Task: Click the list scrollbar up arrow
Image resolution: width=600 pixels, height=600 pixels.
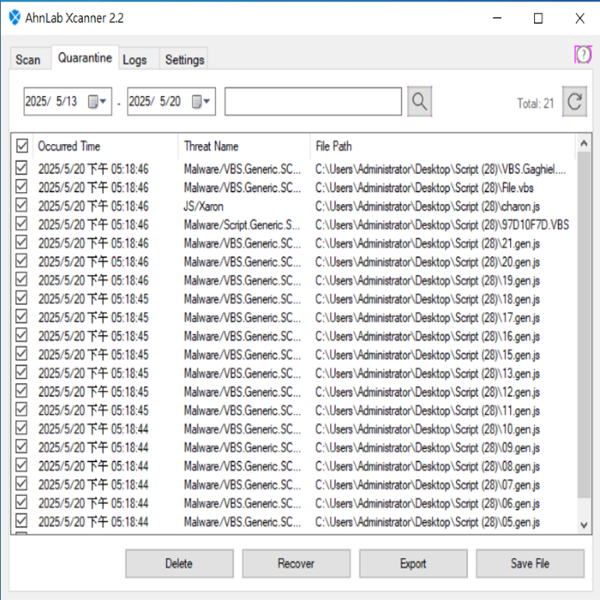Action: [x=584, y=144]
